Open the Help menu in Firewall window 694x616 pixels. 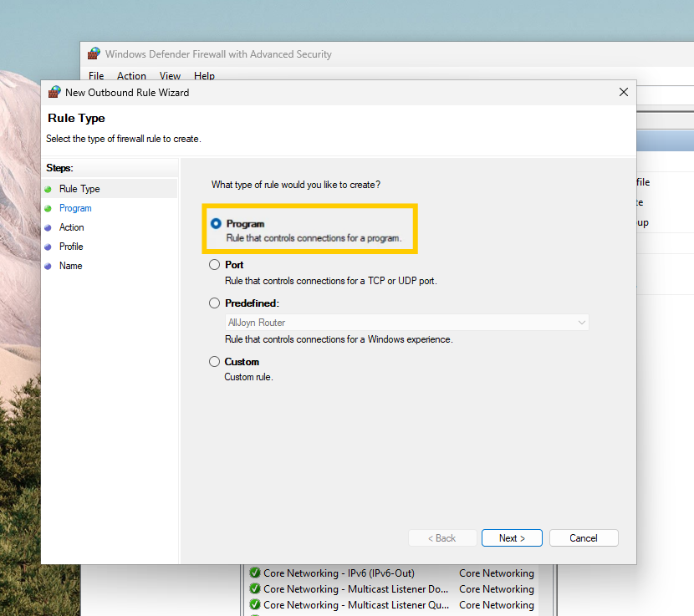[204, 76]
